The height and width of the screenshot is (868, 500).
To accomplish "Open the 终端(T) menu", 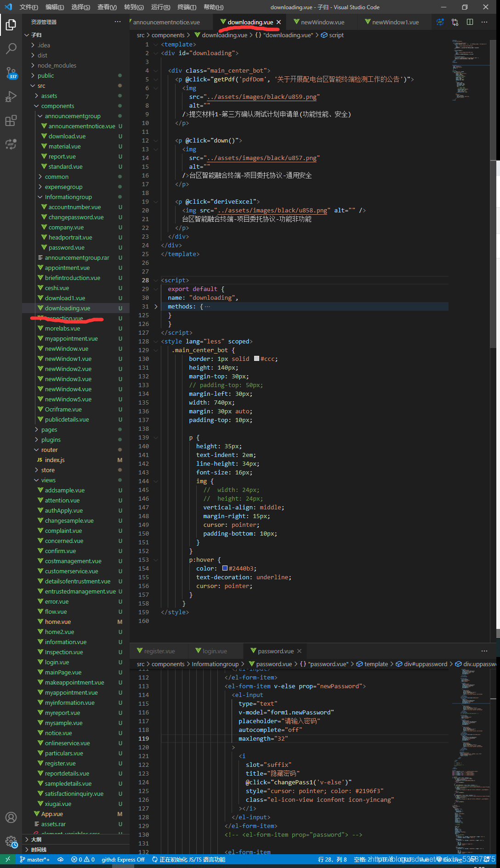I will pos(187,7).
